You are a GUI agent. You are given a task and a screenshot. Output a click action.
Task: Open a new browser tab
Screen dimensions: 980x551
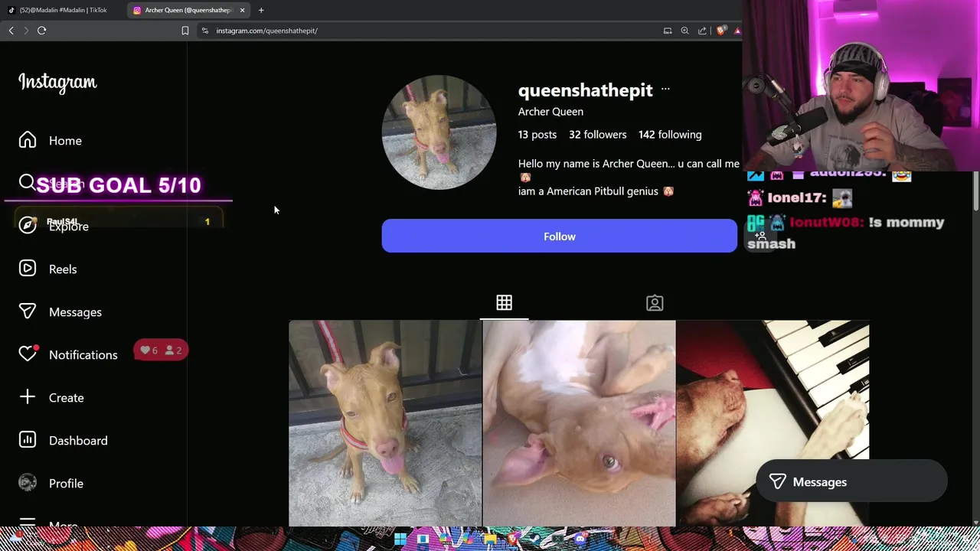pyautogui.click(x=261, y=10)
